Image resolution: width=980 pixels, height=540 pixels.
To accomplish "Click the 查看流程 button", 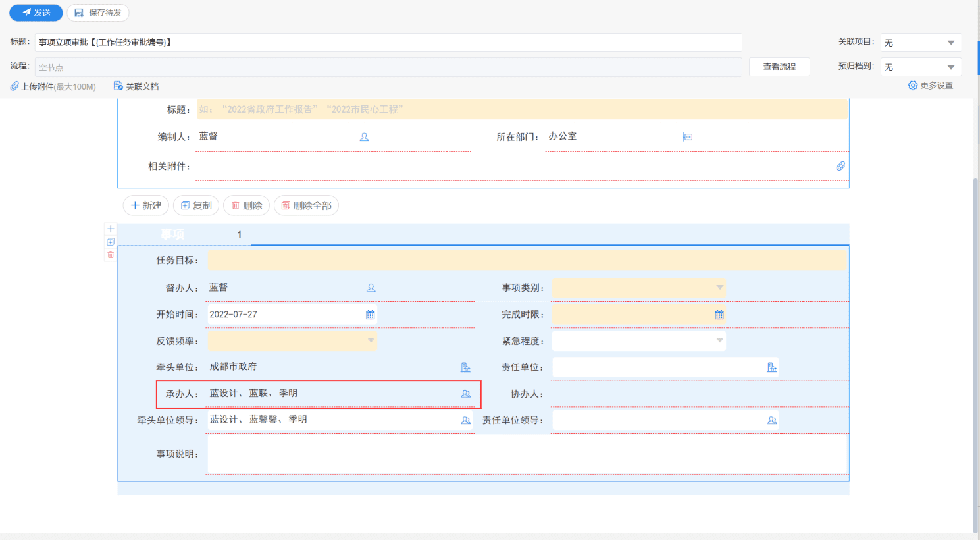I will coord(779,67).
